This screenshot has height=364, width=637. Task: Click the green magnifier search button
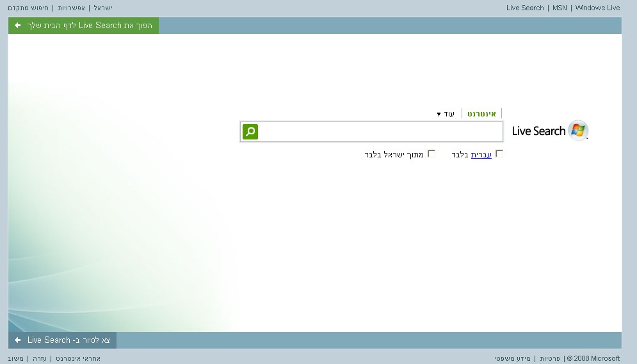(250, 132)
